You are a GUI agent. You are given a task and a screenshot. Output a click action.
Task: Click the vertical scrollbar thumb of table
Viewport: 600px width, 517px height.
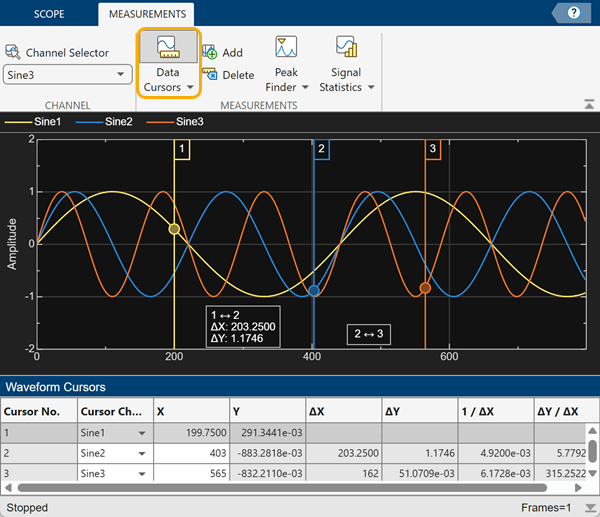click(x=592, y=451)
